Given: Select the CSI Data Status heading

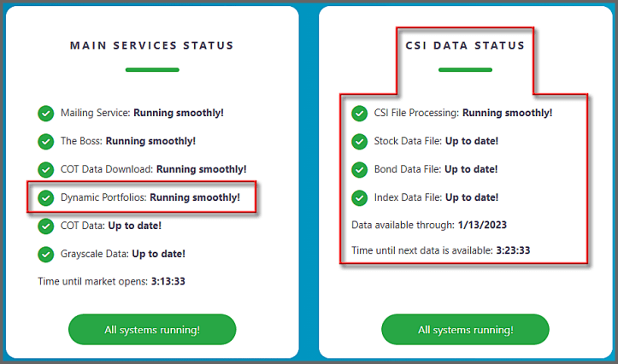Looking at the screenshot, I should tap(466, 45).
